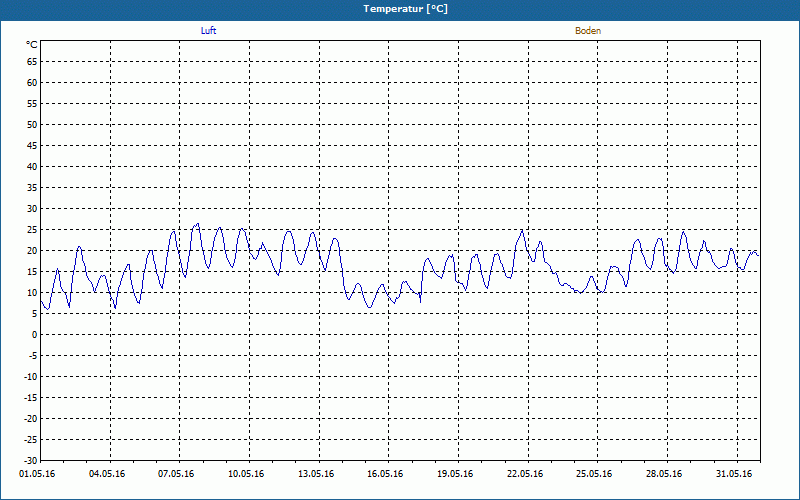Click the -5 y-axis value
Image resolution: width=800 pixels, height=500 pixels.
point(32,356)
